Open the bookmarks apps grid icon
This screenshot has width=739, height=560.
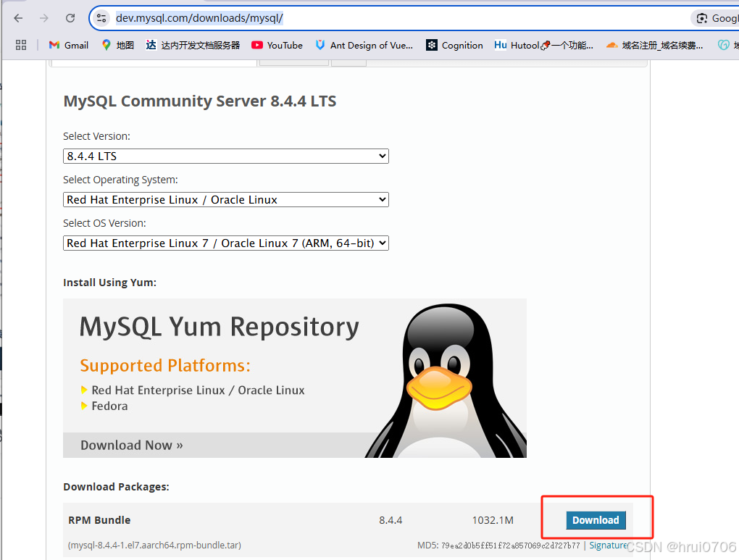[x=21, y=45]
